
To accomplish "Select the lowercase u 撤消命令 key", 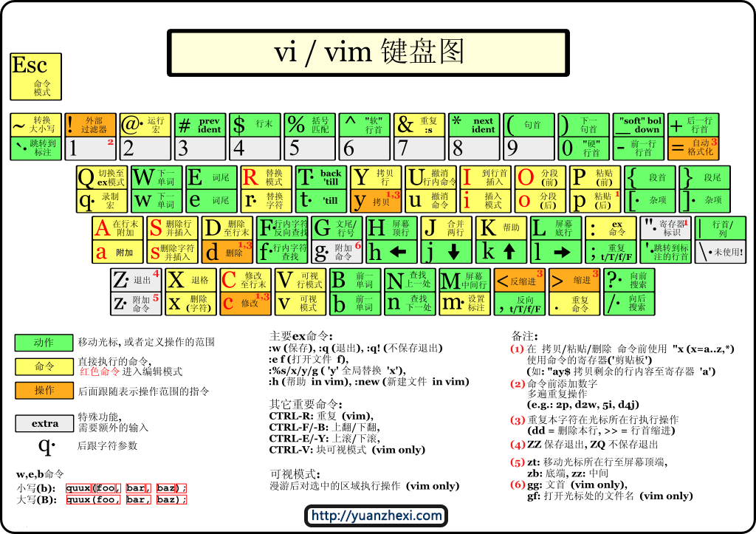I will click(430, 201).
